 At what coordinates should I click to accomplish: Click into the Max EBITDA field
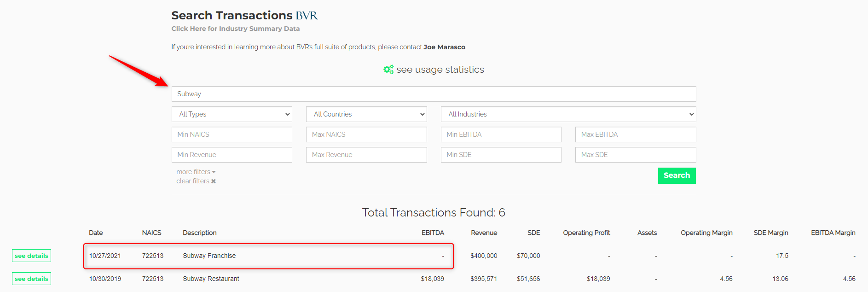pyautogui.click(x=635, y=134)
